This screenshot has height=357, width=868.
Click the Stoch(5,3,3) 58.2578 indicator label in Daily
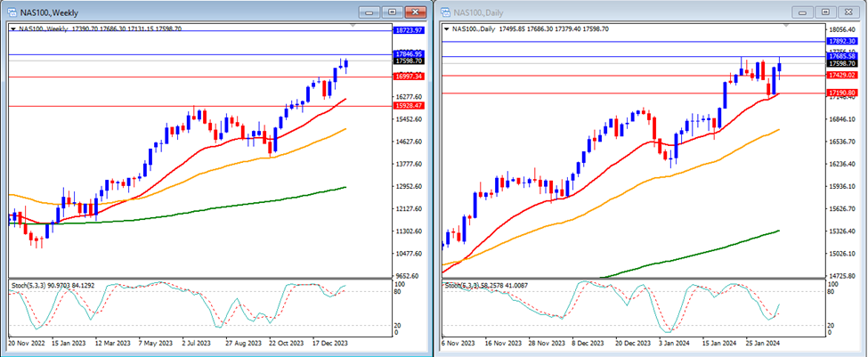[487, 285]
